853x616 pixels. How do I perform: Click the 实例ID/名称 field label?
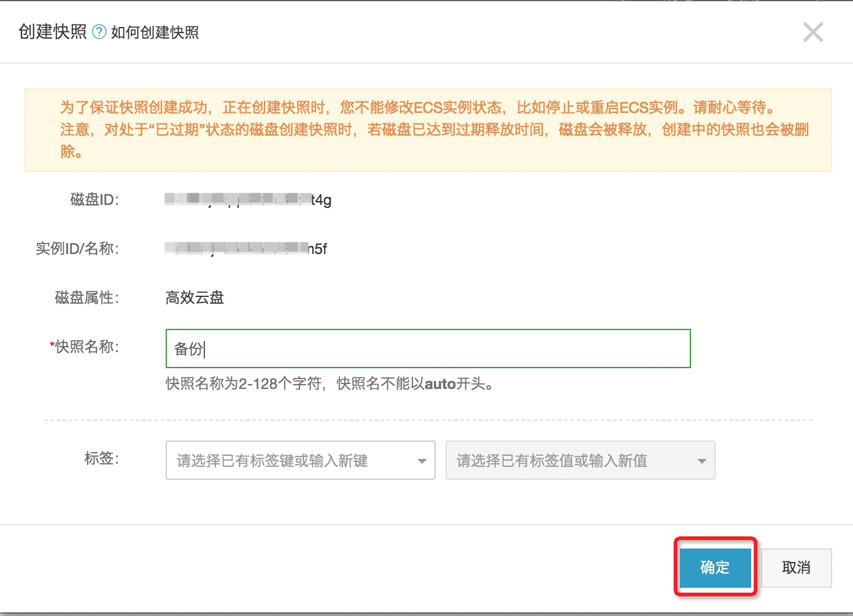77,248
